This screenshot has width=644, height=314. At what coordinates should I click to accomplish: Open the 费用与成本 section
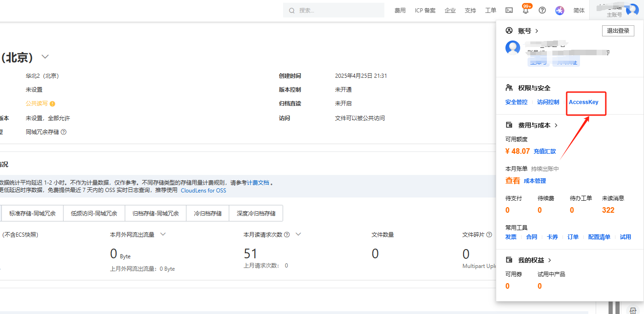534,125
